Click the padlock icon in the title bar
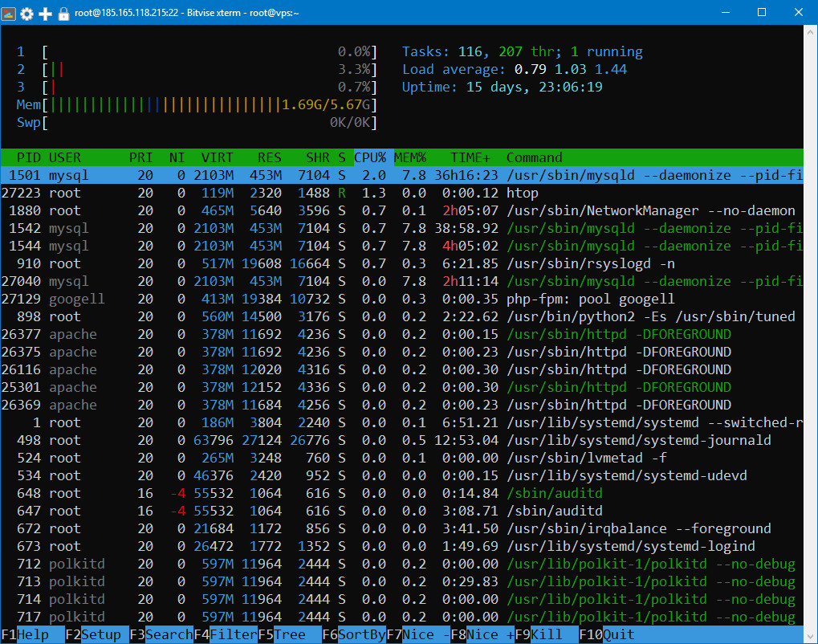The height and width of the screenshot is (644, 818). click(x=63, y=14)
